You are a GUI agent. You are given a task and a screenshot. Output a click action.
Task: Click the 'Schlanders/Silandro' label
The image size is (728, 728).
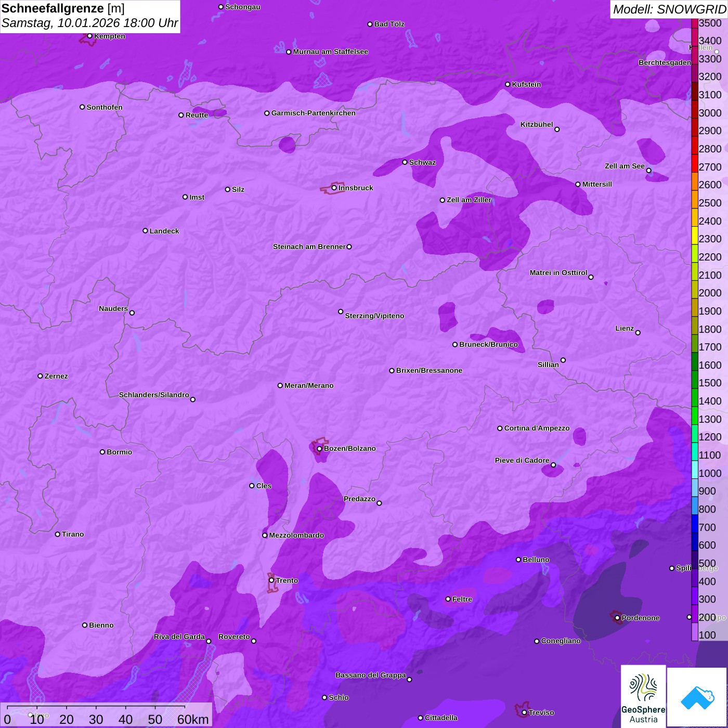click(x=154, y=395)
